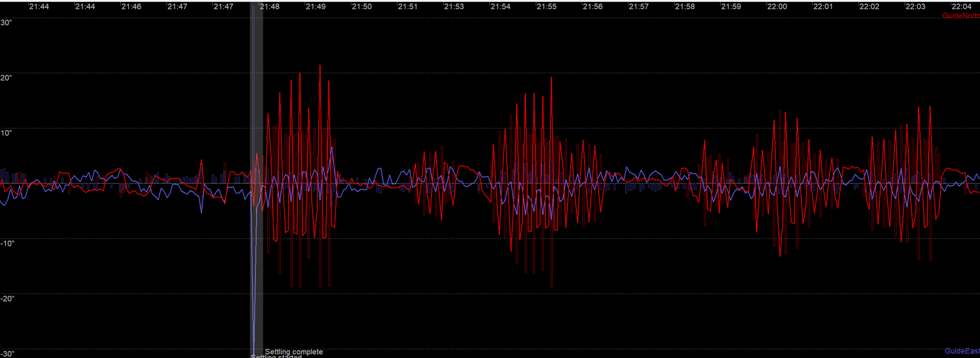This screenshot has height=358, width=980.
Task: Select the grey settling period band
Action: coord(257,180)
